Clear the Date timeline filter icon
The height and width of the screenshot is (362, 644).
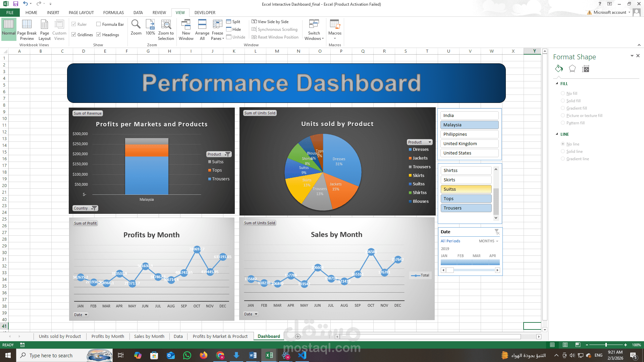[x=497, y=232]
